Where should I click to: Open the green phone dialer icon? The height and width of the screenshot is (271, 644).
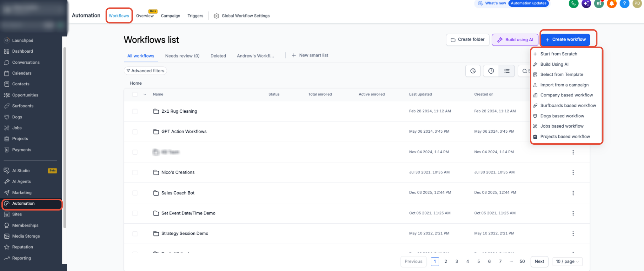574,4
